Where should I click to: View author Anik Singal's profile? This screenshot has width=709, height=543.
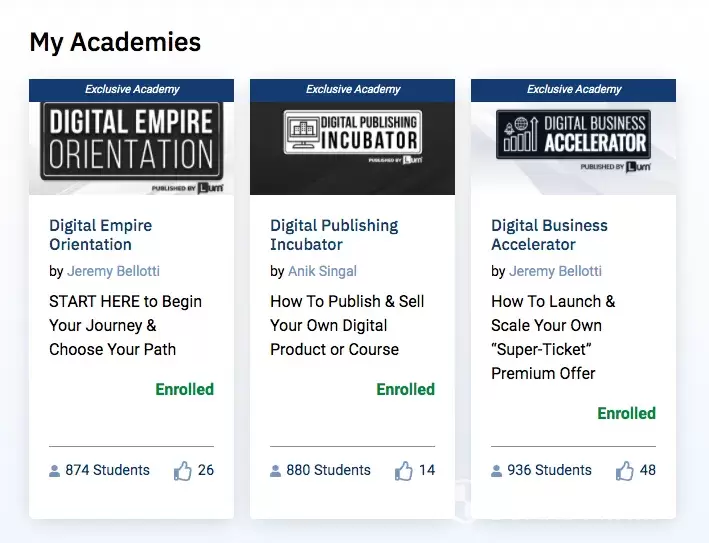(x=322, y=271)
